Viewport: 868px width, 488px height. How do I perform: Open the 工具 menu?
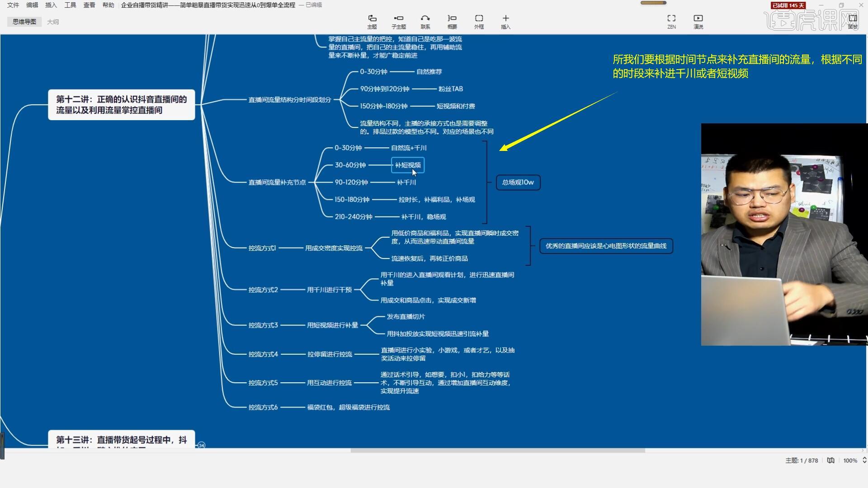coord(70,5)
